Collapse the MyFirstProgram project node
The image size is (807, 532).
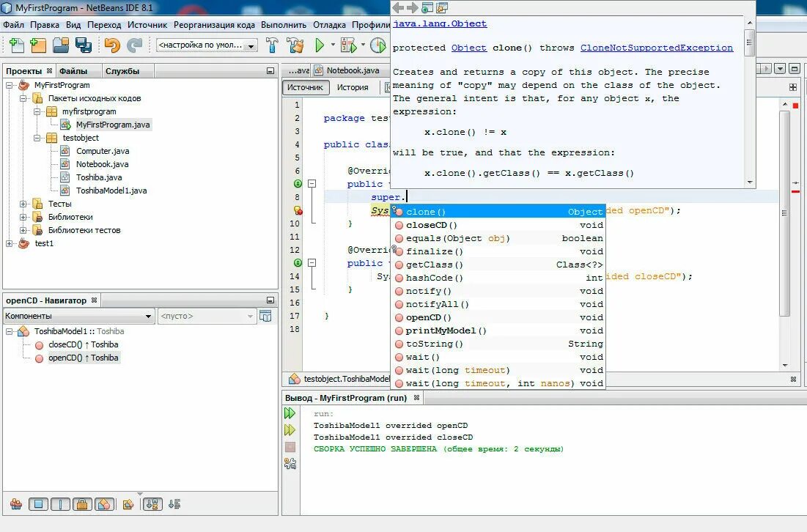point(10,85)
